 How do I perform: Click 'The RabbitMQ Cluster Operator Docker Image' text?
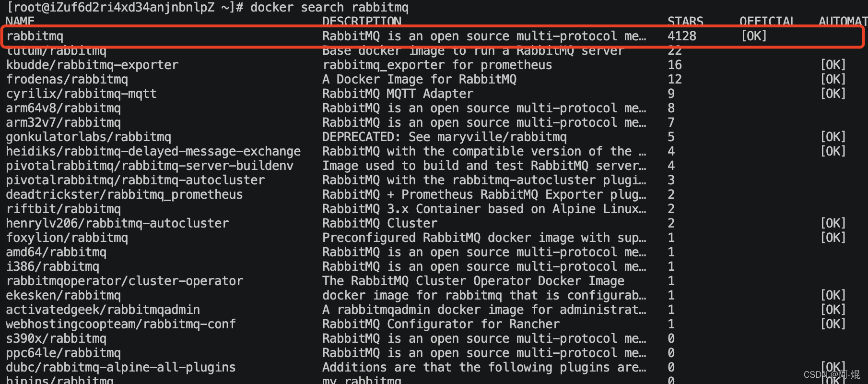pos(473,281)
